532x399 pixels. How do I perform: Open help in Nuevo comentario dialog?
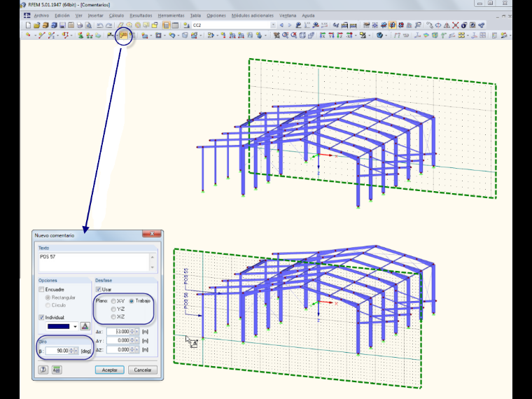(x=43, y=370)
